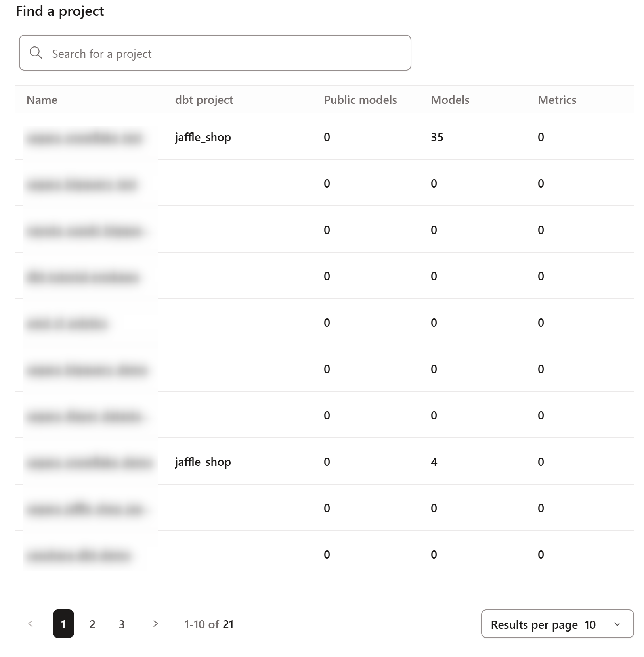Image resolution: width=644 pixels, height=657 pixels.
Task: Click the Results per page chevron
Action: tap(617, 624)
